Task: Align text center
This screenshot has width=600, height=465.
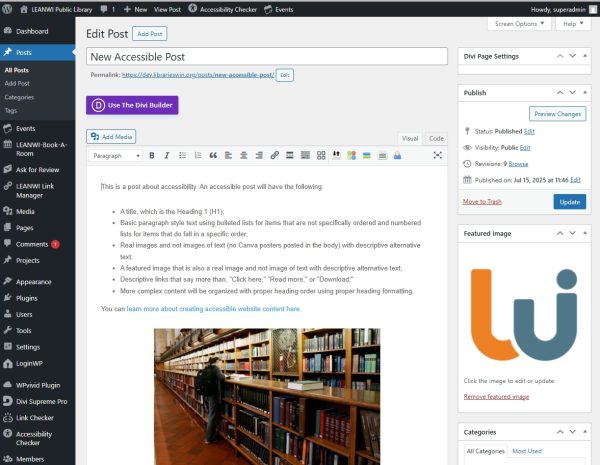Action: pos(244,155)
